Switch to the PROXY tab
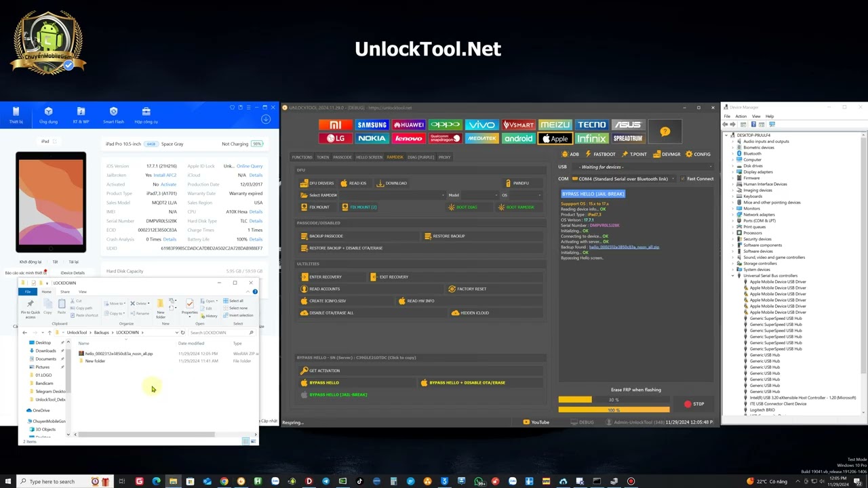 click(x=444, y=157)
